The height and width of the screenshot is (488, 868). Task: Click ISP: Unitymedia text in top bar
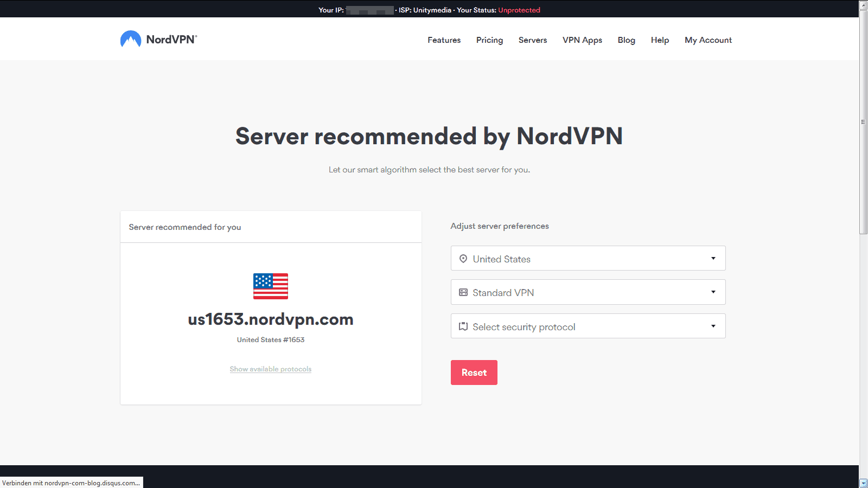(x=425, y=10)
